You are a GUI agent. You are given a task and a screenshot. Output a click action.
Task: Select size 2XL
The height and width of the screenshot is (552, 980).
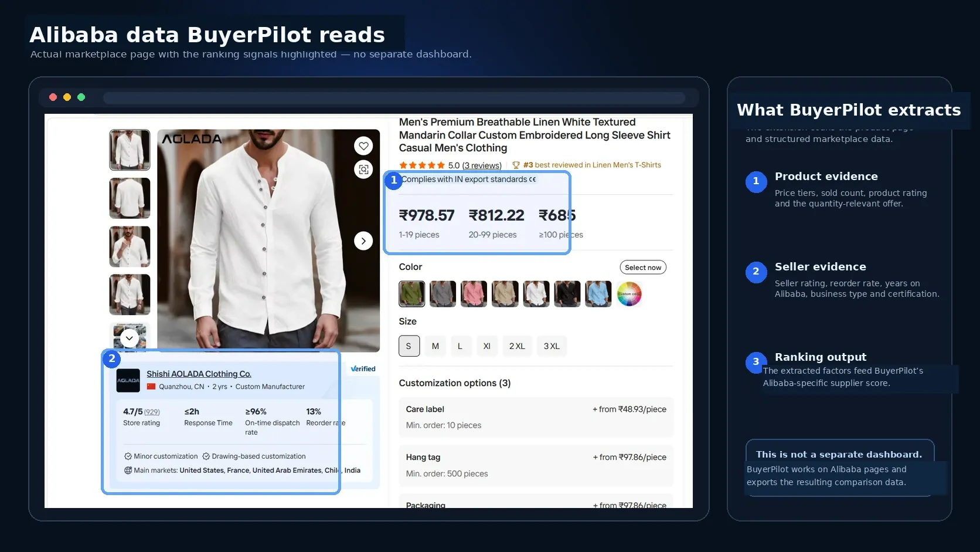517,346
